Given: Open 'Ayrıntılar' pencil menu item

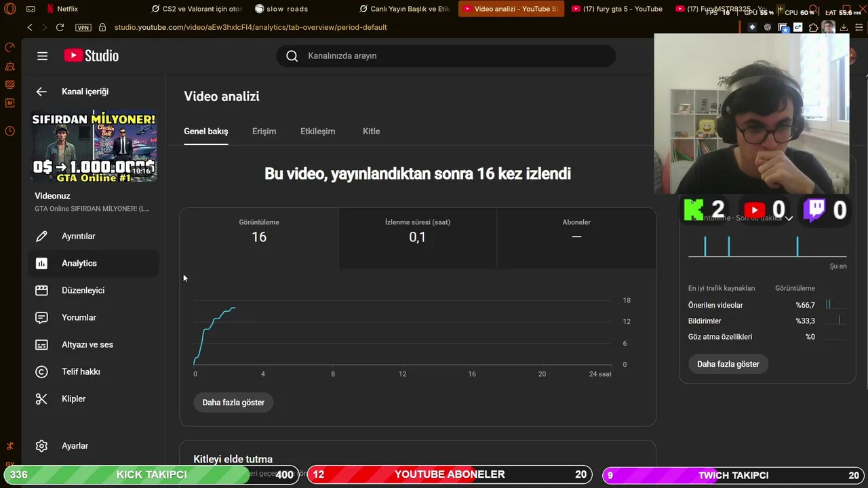Looking at the screenshot, I should click(93, 236).
